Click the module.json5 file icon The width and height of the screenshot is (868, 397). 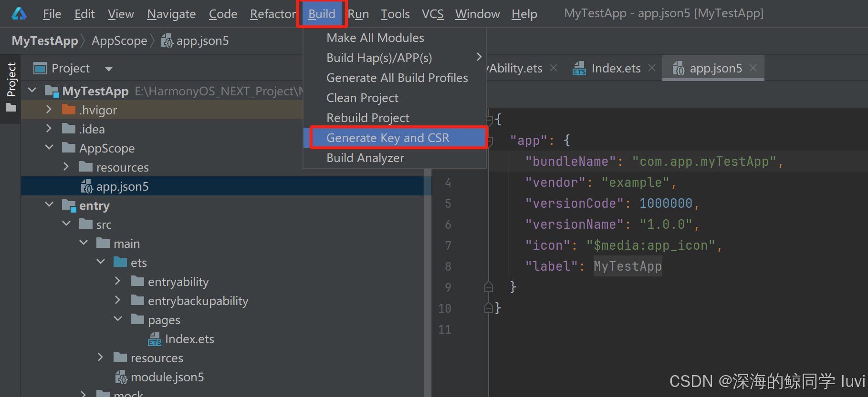[121, 377]
